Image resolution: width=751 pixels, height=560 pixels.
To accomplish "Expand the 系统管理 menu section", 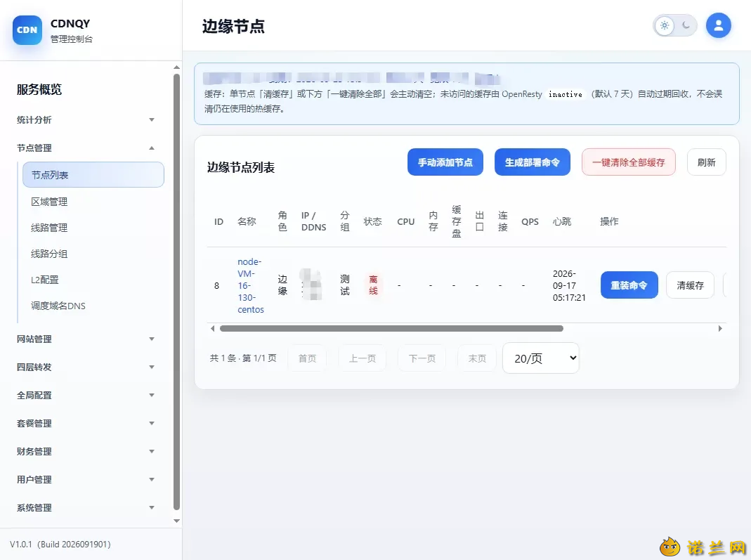I will [85, 508].
